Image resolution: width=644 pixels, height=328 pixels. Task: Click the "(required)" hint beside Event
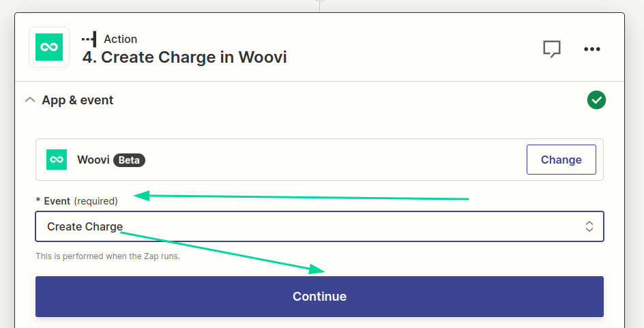(96, 201)
